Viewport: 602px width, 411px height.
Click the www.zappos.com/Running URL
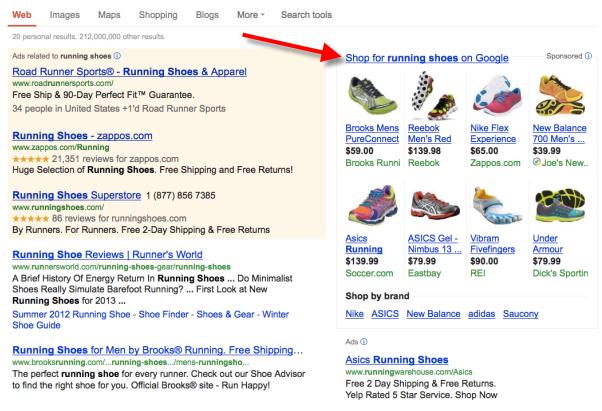coord(61,147)
